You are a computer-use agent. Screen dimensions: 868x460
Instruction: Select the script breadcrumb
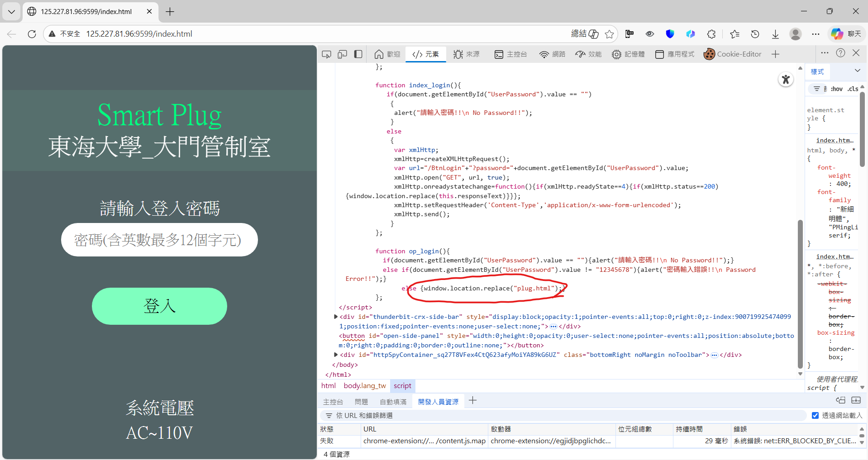[402, 386]
